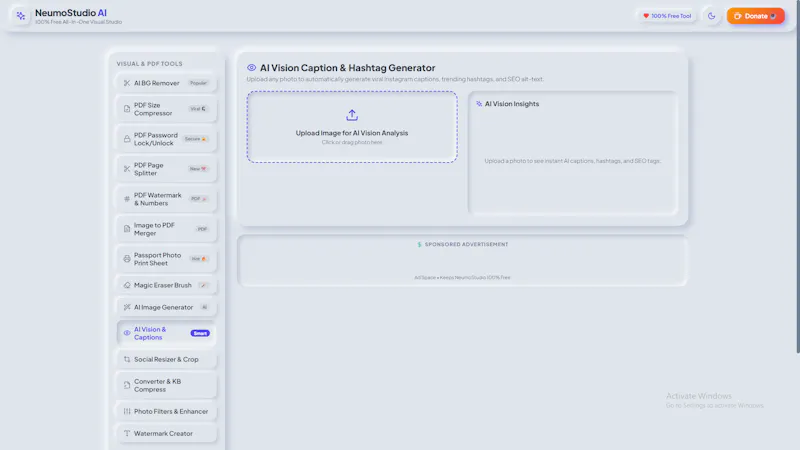Click printer icon beside Passport Photo
The width and height of the screenshot is (800, 450).
[127, 259]
